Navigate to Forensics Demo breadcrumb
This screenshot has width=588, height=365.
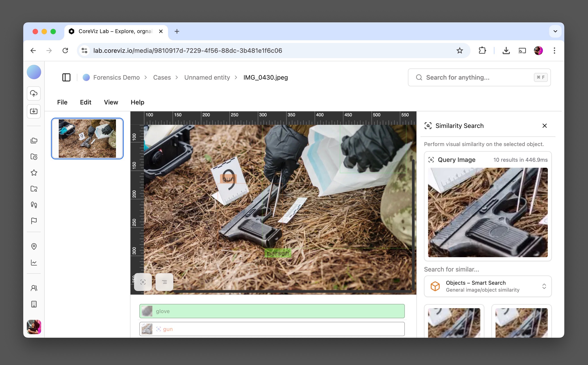point(116,77)
